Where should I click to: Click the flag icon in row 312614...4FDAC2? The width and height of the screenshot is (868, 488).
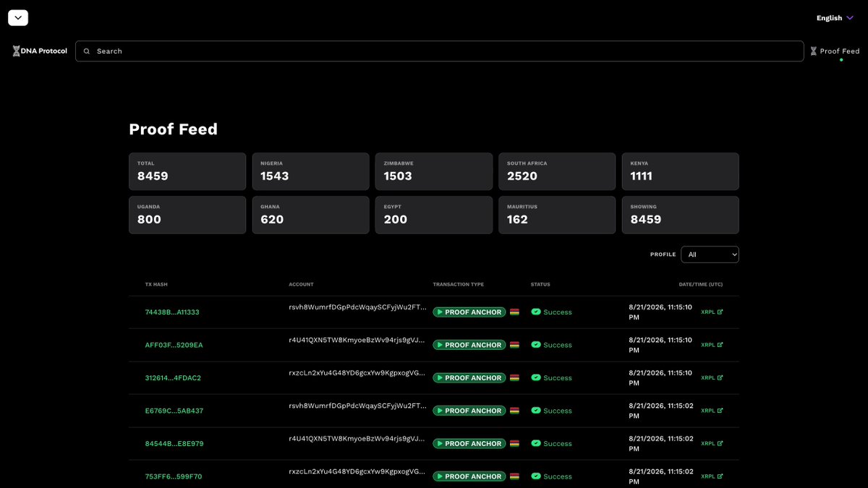tap(514, 378)
